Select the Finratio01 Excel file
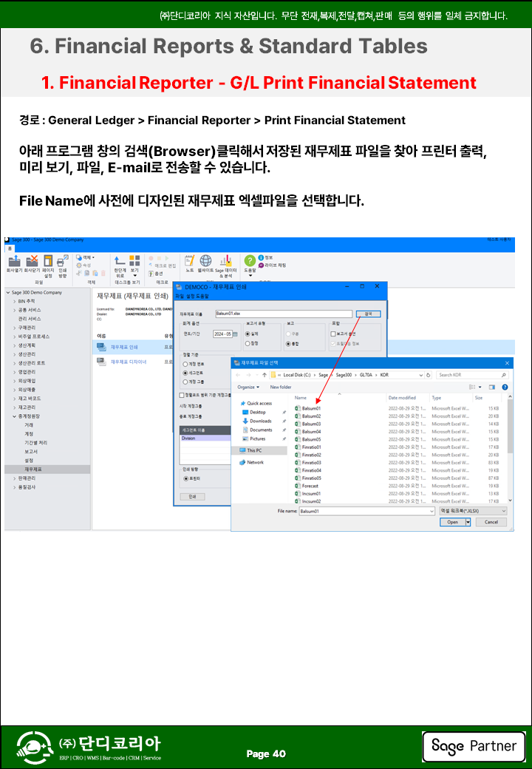 pos(307,447)
